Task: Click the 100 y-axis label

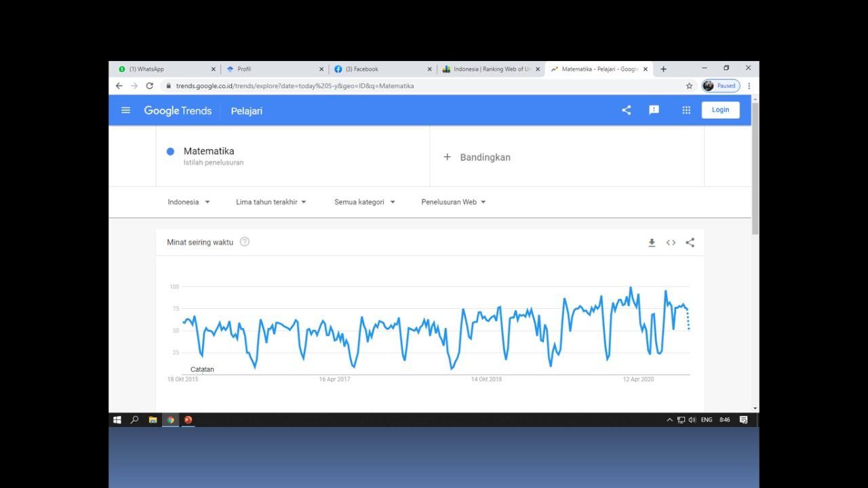Action: 174,286
